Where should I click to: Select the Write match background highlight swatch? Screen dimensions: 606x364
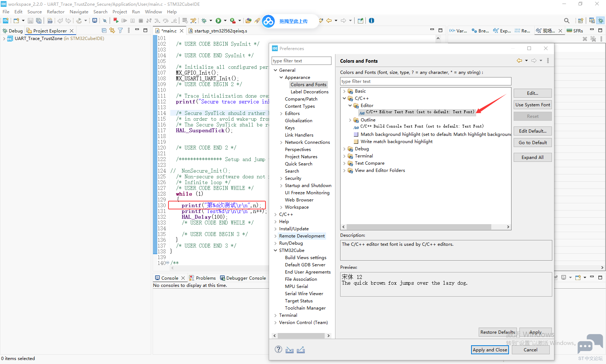[356, 142]
